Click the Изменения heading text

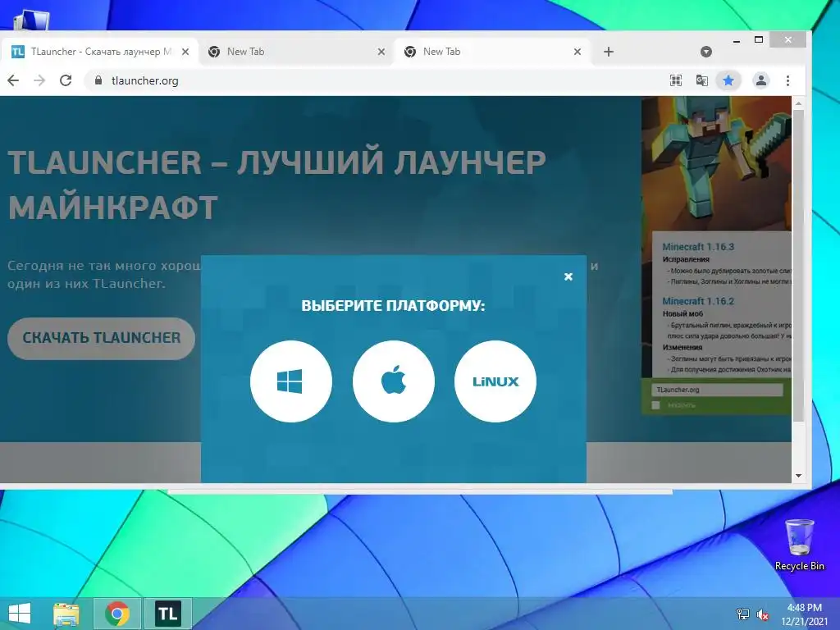(x=682, y=347)
